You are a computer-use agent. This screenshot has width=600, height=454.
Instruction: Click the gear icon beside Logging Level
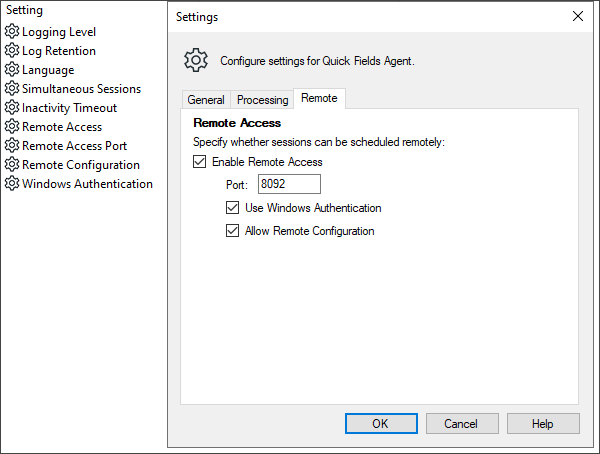[12, 32]
